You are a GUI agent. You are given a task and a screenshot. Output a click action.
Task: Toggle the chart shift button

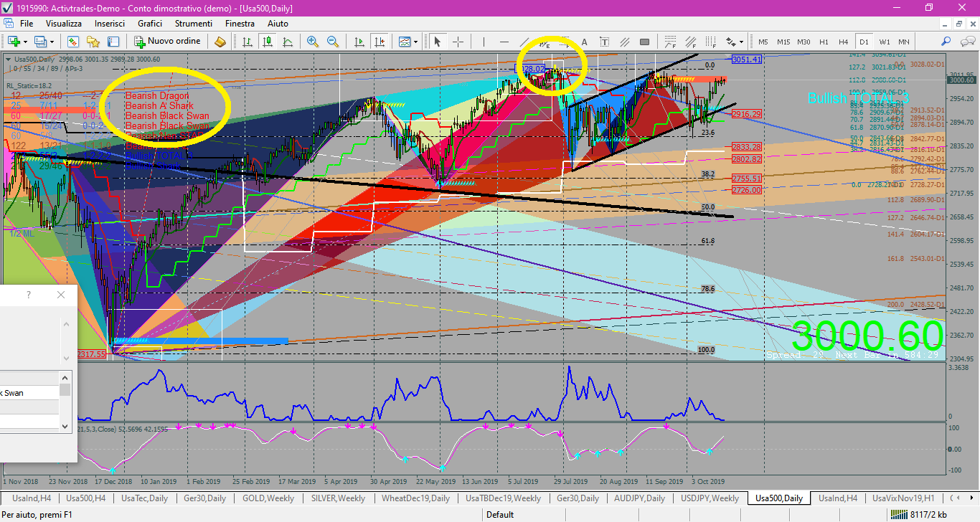(x=378, y=42)
